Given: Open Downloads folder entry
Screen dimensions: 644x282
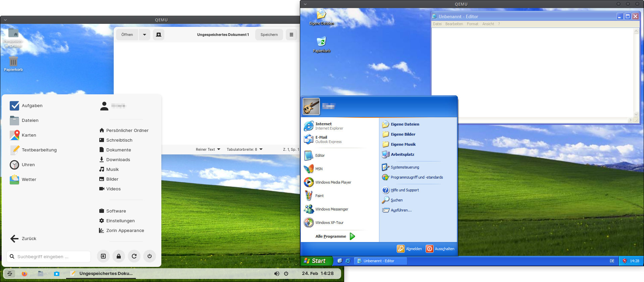Looking at the screenshot, I should tap(115, 159).
